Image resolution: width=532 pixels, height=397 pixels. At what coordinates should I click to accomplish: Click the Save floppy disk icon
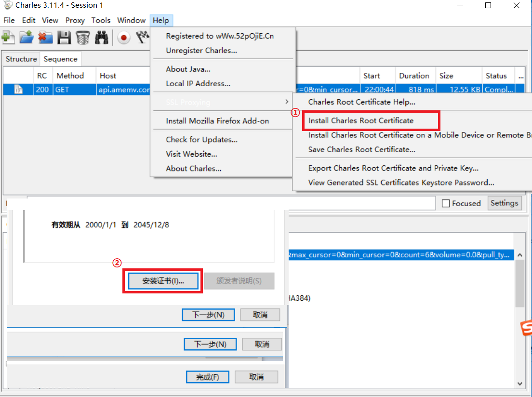[x=64, y=37]
